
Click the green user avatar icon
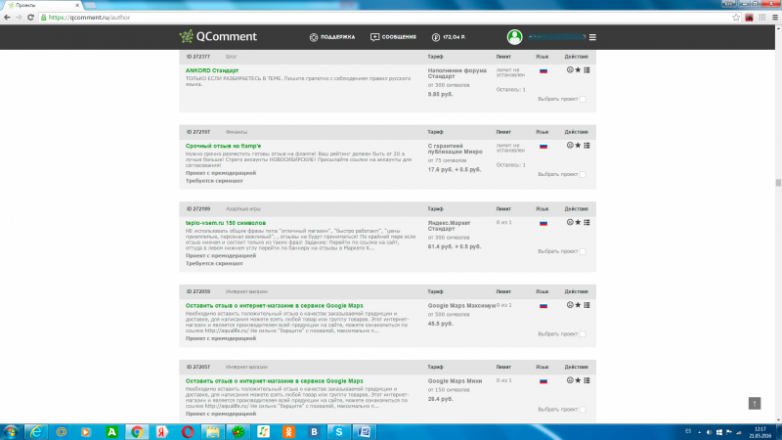click(514, 37)
